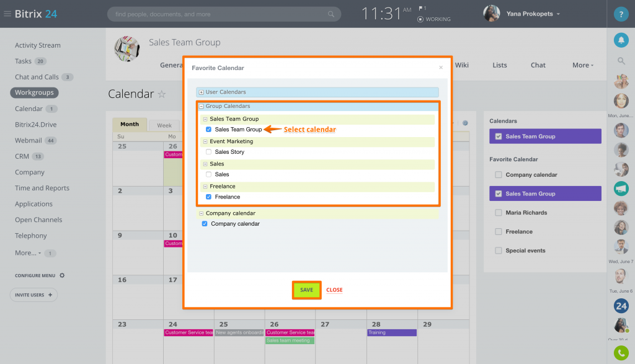Collapse the Sales Team Group subsection
This screenshot has height=364, width=635.
[205, 119]
